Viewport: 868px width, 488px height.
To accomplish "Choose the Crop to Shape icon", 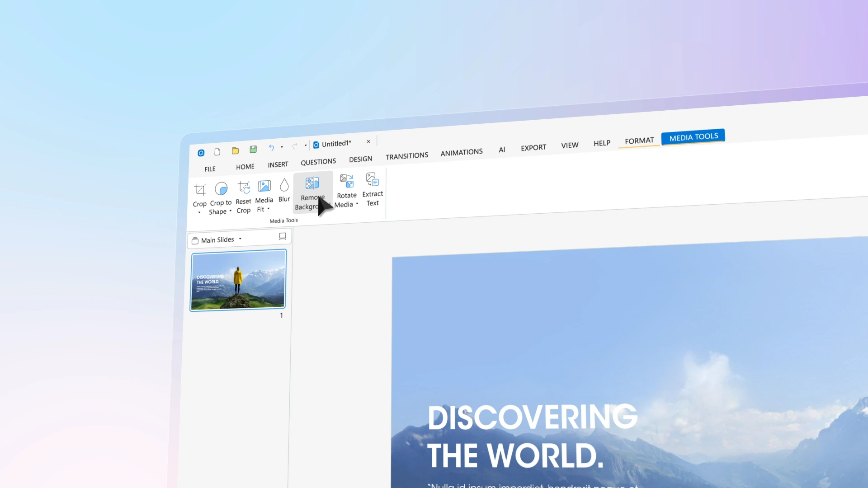I will 221,188.
